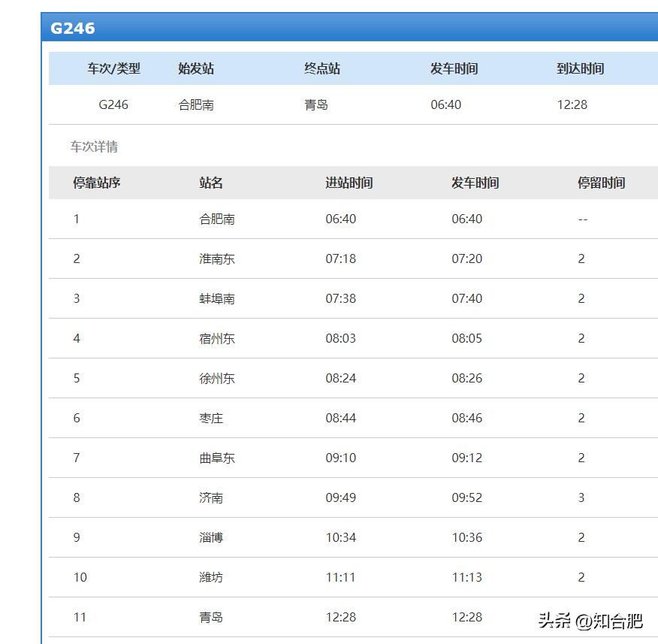Select the 始发站 column header
Screen dimensions: 658x644
[x=196, y=68]
